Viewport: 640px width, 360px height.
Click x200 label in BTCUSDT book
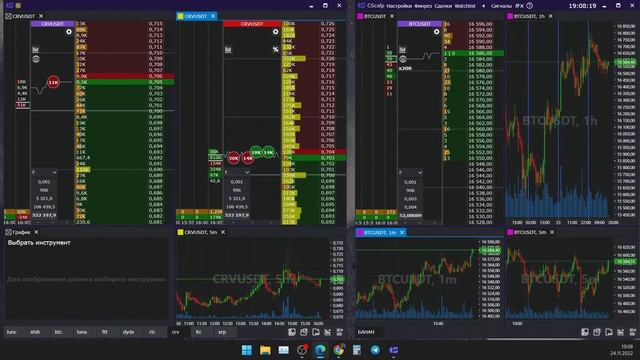405,69
